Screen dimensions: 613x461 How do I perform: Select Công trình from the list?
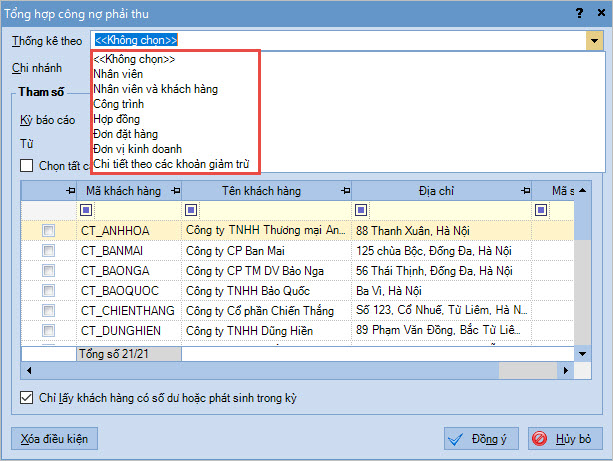coord(119,104)
